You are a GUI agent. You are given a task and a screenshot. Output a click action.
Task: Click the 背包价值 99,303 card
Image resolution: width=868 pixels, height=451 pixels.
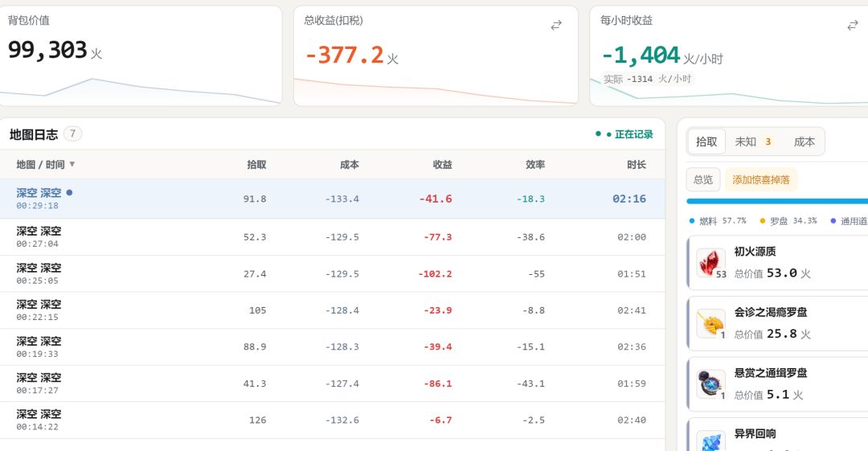(141, 55)
